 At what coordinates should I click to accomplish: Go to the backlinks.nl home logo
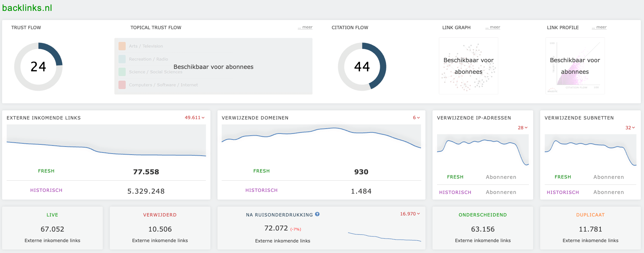(x=27, y=8)
